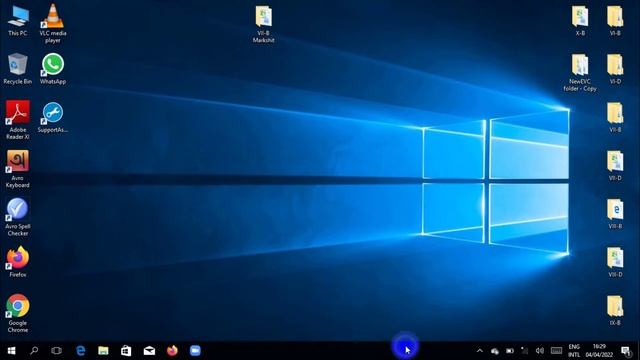
Task: Select the Firefox desktop shortcut
Action: [x=18, y=262]
